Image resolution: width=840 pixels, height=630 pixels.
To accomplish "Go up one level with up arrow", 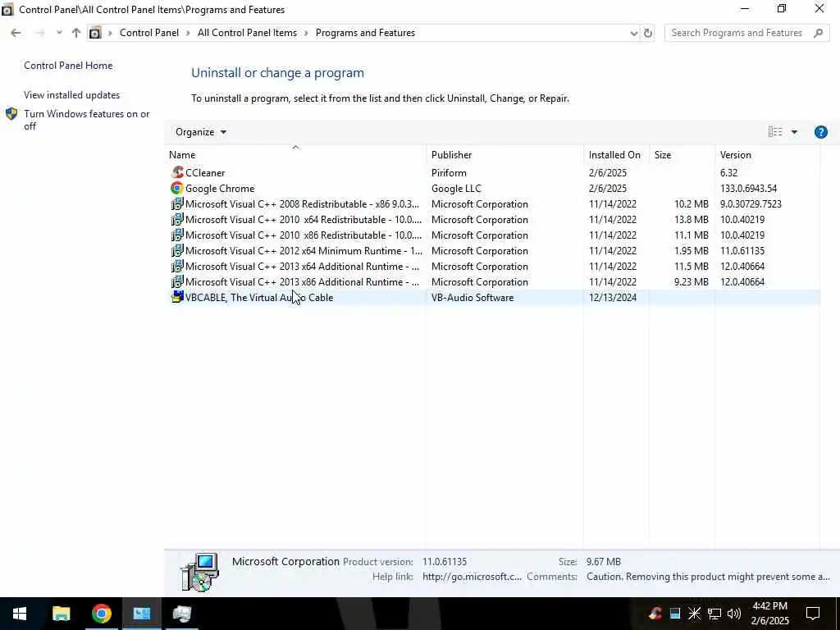I will pos(76,33).
